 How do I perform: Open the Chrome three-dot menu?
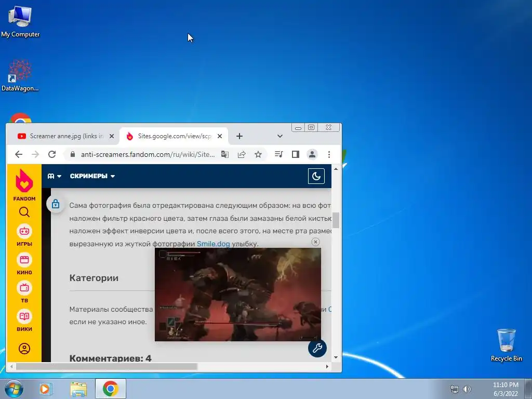(329, 154)
